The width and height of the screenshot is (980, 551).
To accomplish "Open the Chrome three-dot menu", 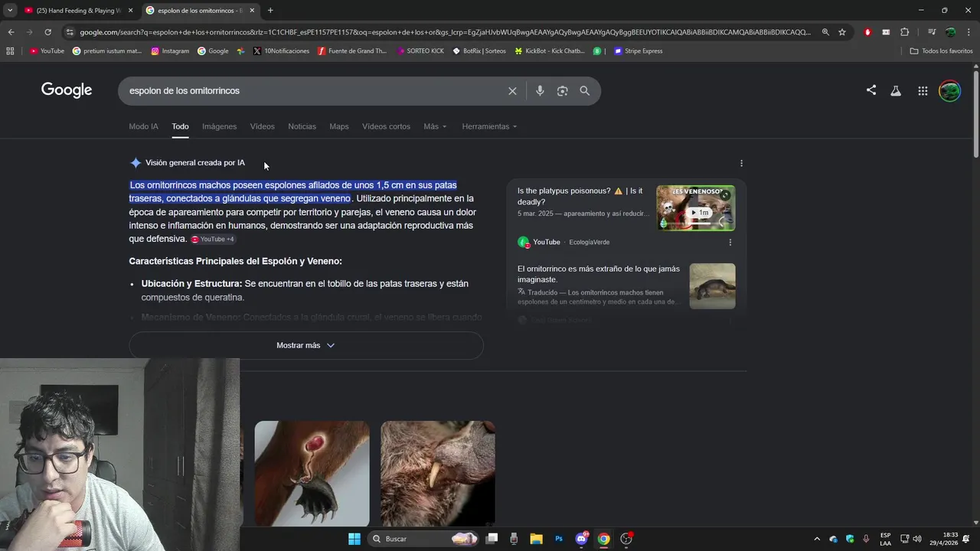I will tap(968, 32).
